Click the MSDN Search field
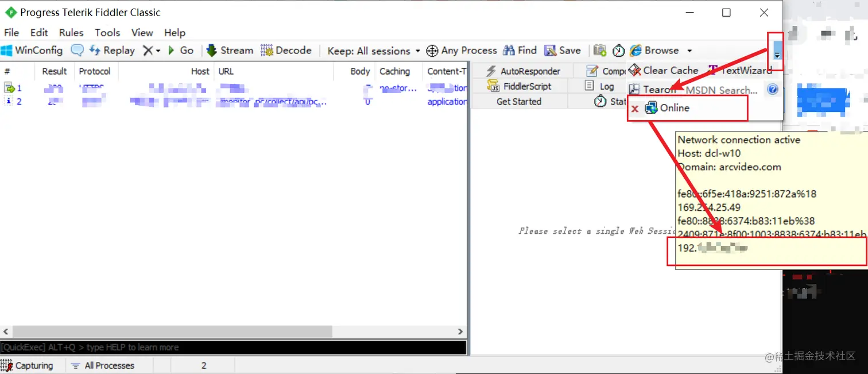 (722, 90)
